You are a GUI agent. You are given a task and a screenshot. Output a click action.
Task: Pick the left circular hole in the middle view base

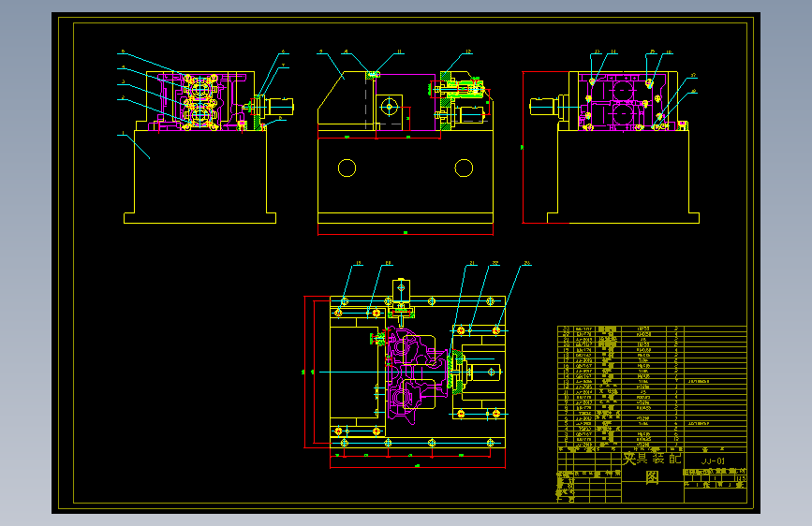pyautogui.click(x=347, y=168)
